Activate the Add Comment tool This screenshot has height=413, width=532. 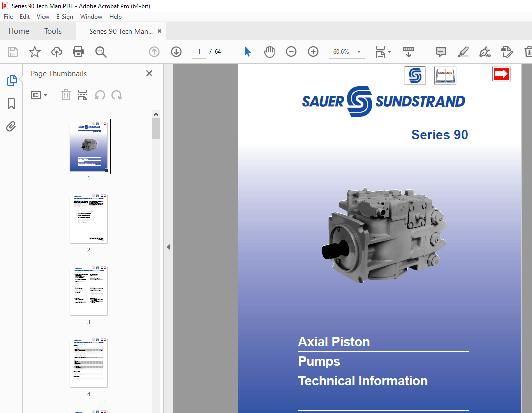(x=441, y=52)
